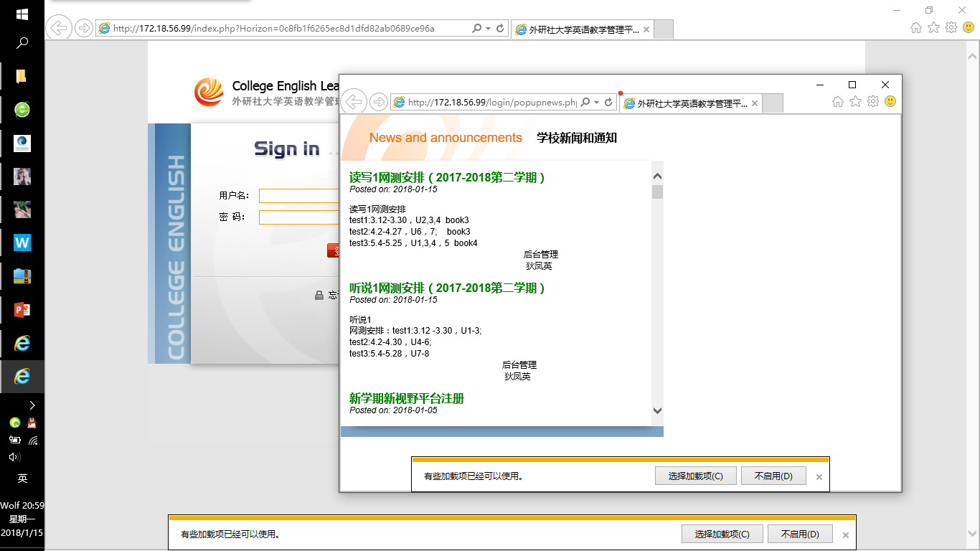Expand the hidden system tray icons

(32, 405)
